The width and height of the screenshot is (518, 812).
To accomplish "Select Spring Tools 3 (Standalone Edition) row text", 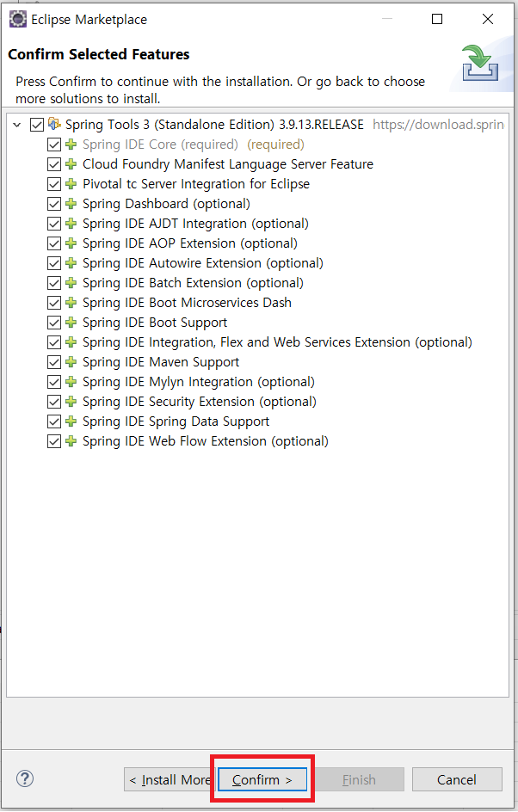I will click(214, 124).
